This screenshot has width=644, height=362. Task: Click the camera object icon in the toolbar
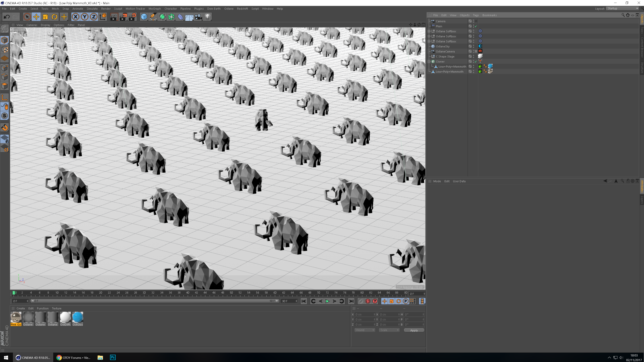[x=199, y=17]
